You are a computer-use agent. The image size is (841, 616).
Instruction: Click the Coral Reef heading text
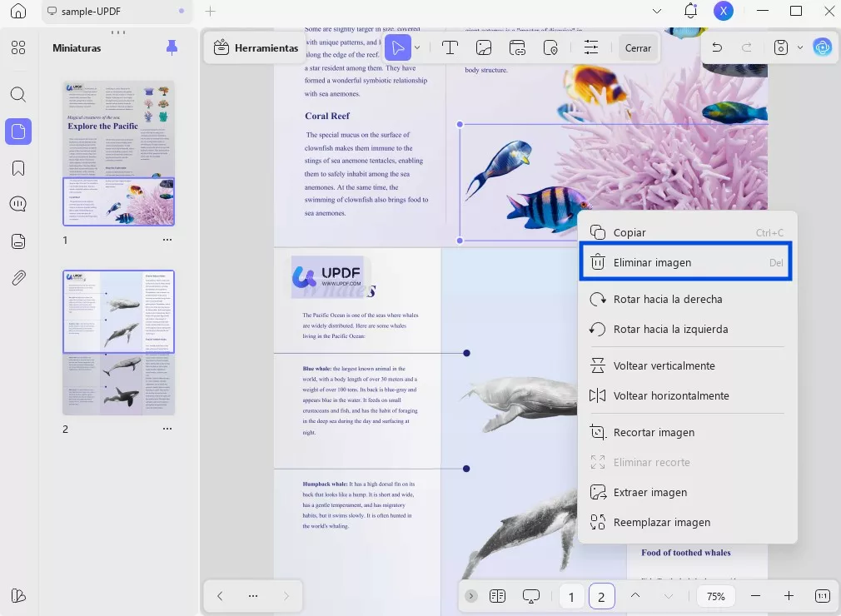[x=327, y=116]
